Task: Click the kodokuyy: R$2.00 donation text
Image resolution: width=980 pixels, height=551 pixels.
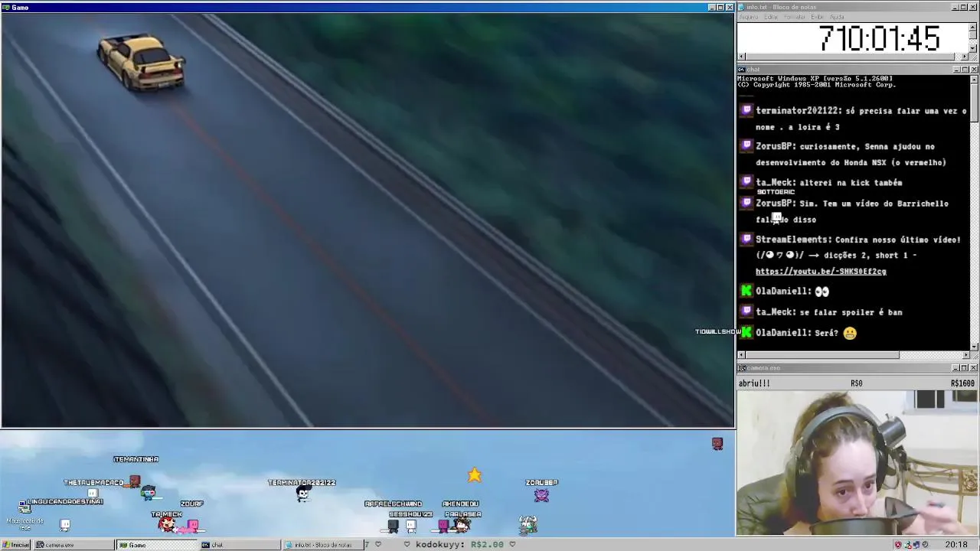Action: point(459,545)
